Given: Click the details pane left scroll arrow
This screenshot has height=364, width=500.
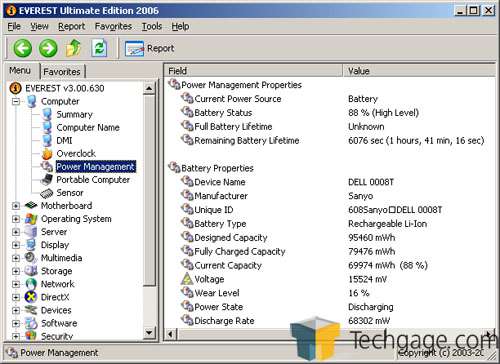Looking at the screenshot, I should [x=171, y=334].
